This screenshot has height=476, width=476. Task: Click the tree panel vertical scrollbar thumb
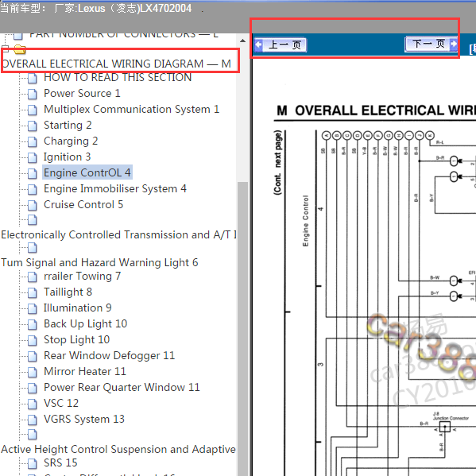click(242, 328)
